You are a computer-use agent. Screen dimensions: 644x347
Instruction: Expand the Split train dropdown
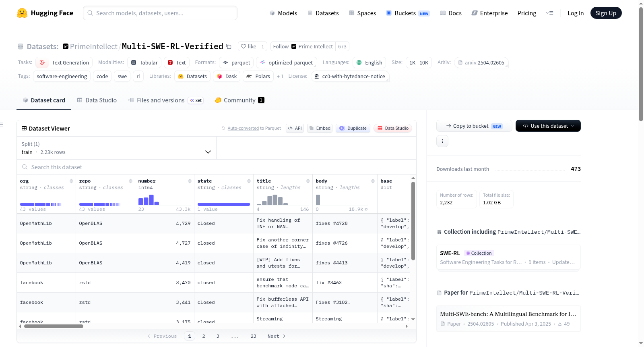pyautogui.click(x=116, y=148)
